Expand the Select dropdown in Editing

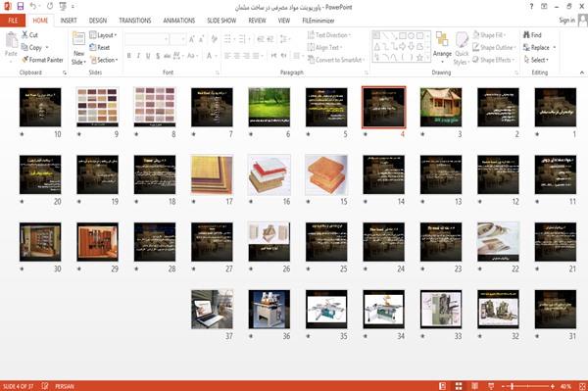click(536, 60)
